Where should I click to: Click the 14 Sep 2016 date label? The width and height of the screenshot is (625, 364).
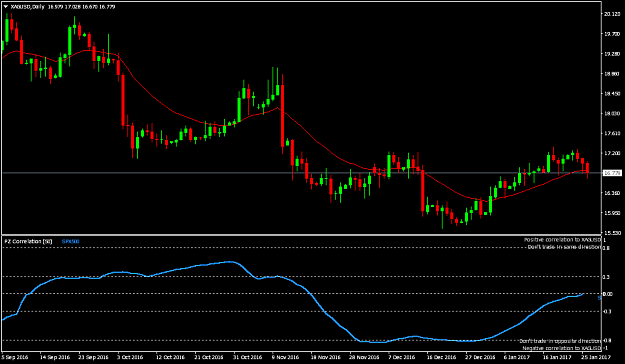(x=55, y=357)
